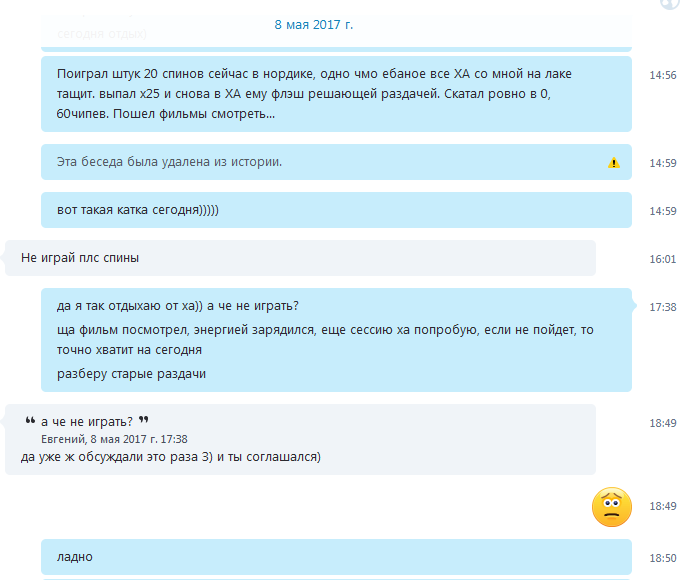Click the yellow warning icon on deleted message

coord(613,163)
